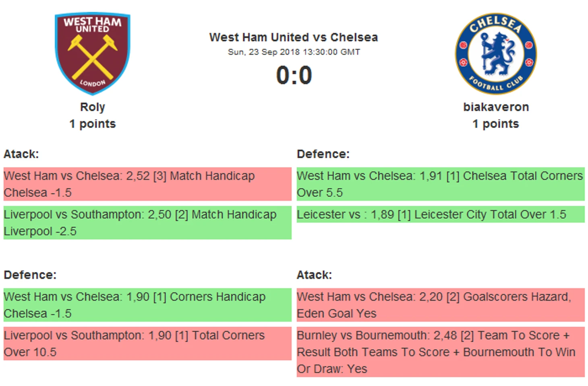Select the Goalscorers Hazard, Eden bet
Screen dimensions: 588x386
[x=440, y=305]
